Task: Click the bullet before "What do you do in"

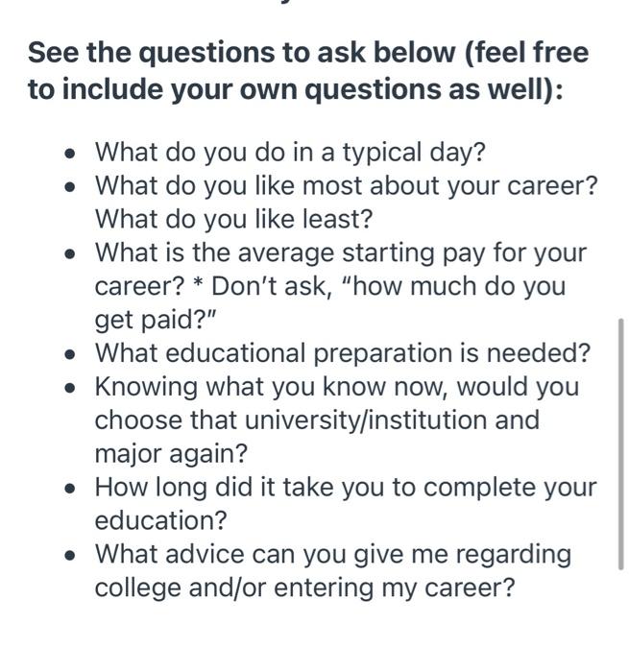Action: tap(70, 154)
